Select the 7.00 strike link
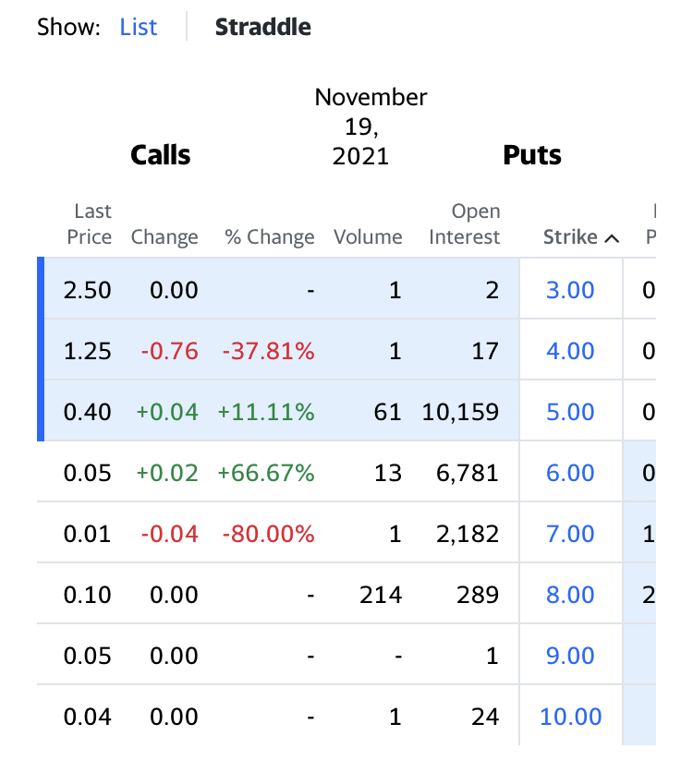693x784 pixels. tap(570, 534)
